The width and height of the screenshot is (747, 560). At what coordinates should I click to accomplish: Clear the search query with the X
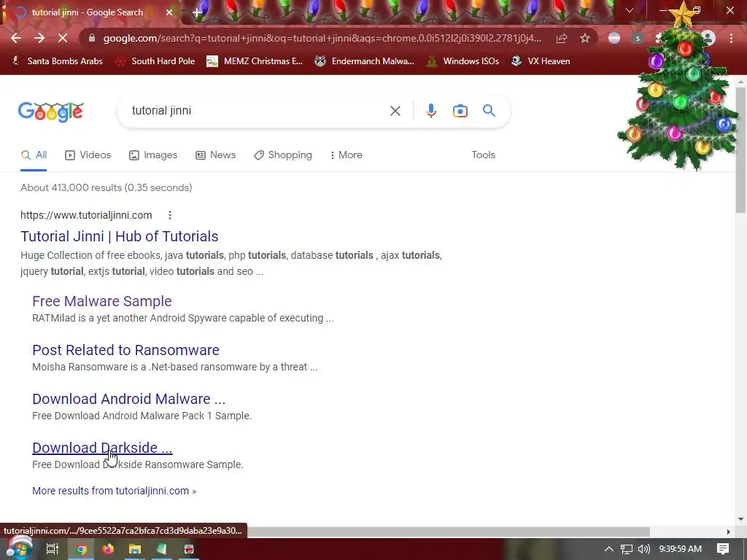(395, 111)
